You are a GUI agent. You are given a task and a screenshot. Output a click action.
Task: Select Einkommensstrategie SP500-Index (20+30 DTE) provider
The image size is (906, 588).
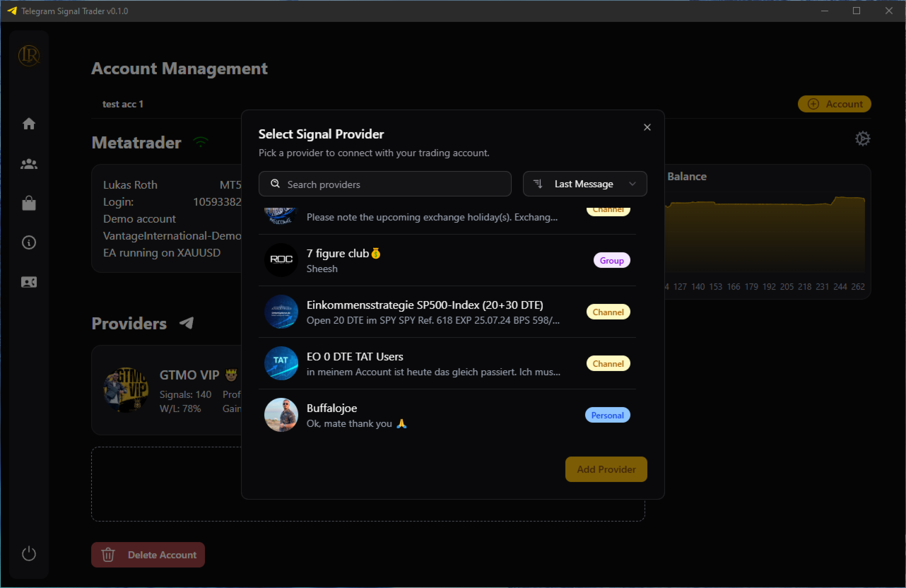point(447,312)
